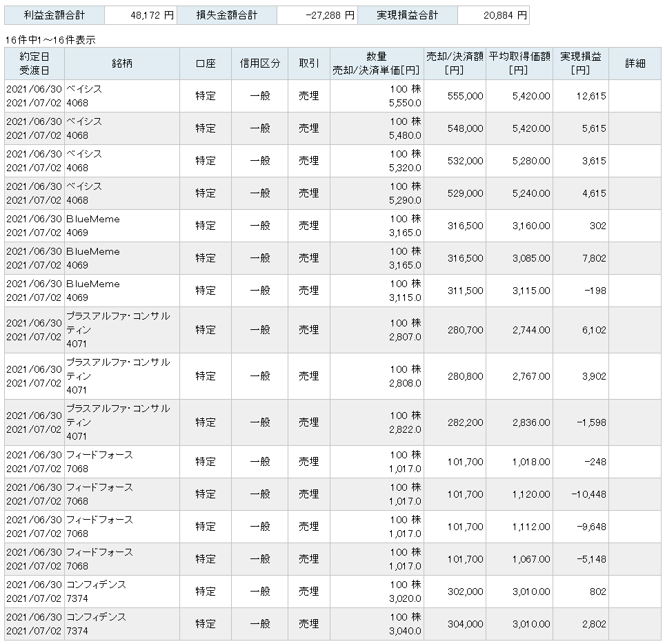Click unit price 3,020.0 in コンフィデンス row

tap(405, 598)
